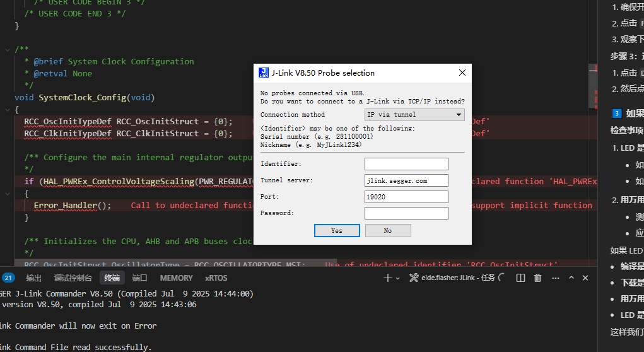Kill terminal with trash icon
Viewport: 644px width, 352px height.
[x=537, y=278]
